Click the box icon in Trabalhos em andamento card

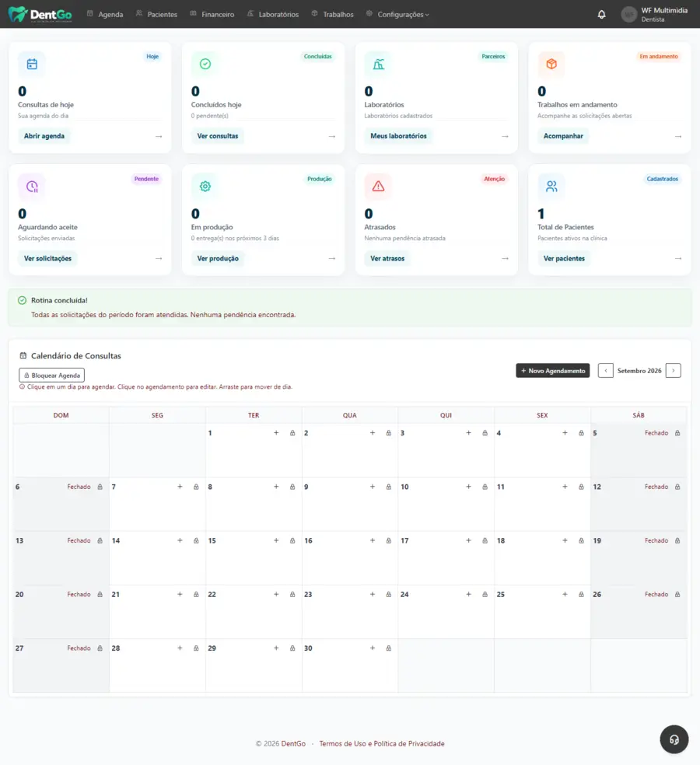551,64
